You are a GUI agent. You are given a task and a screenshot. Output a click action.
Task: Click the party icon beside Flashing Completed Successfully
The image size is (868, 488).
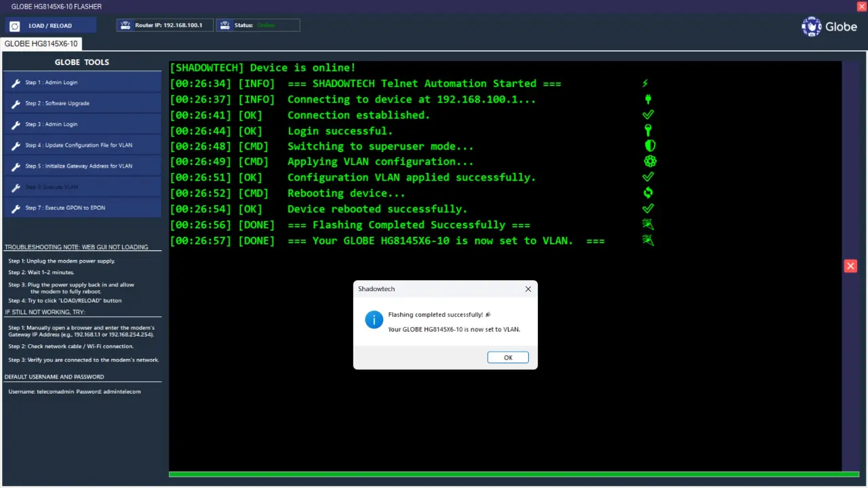(x=648, y=224)
